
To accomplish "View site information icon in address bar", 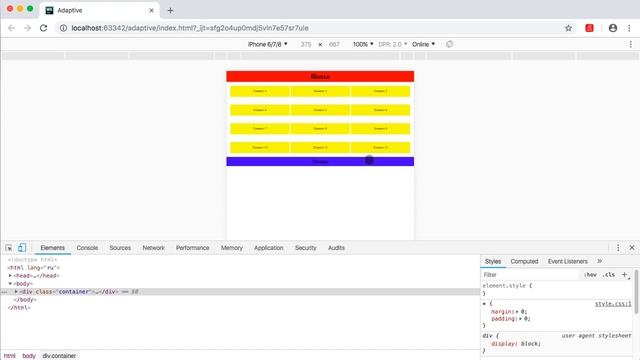I will point(63,28).
